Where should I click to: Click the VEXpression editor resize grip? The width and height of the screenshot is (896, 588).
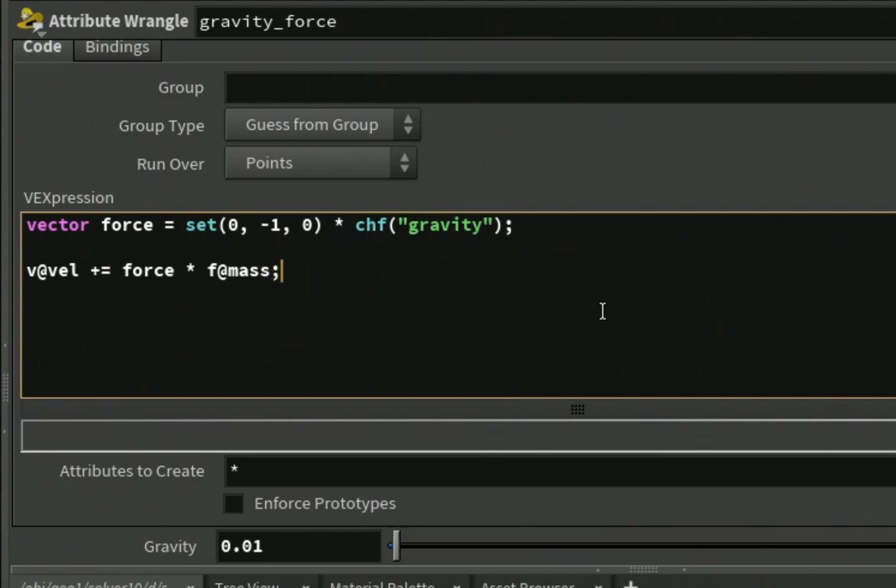click(578, 409)
